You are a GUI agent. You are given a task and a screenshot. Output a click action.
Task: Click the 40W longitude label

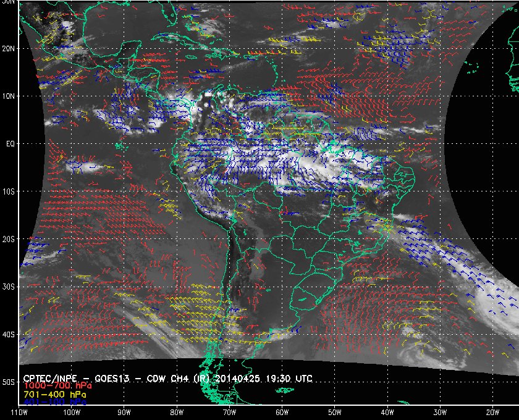pyautogui.click(x=387, y=413)
